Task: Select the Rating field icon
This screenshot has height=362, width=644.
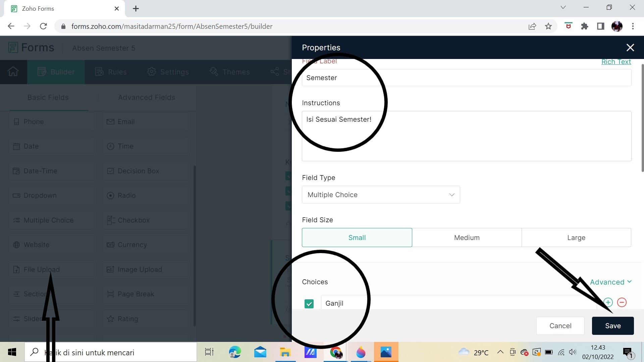Action: [110, 319]
